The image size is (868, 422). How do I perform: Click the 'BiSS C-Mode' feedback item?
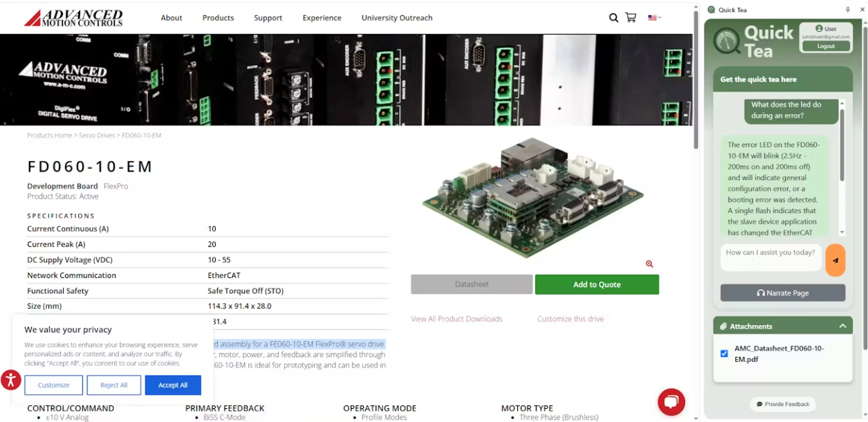(225, 417)
